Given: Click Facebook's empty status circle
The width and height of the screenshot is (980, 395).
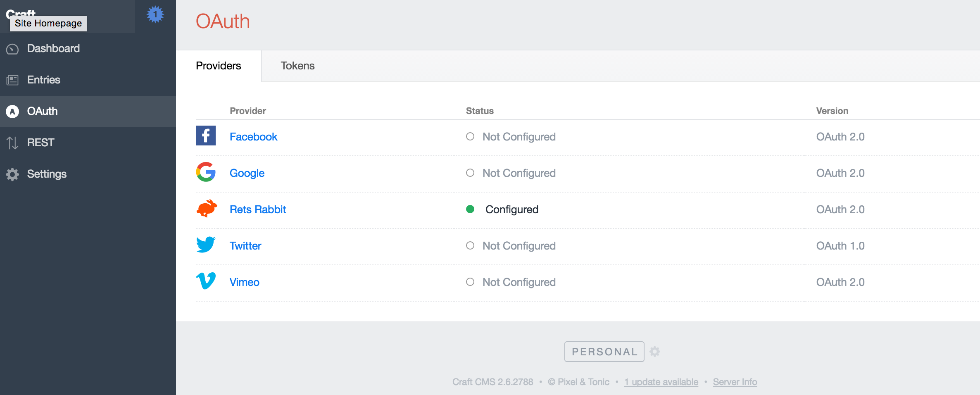Looking at the screenshot, I should [470, 136].
